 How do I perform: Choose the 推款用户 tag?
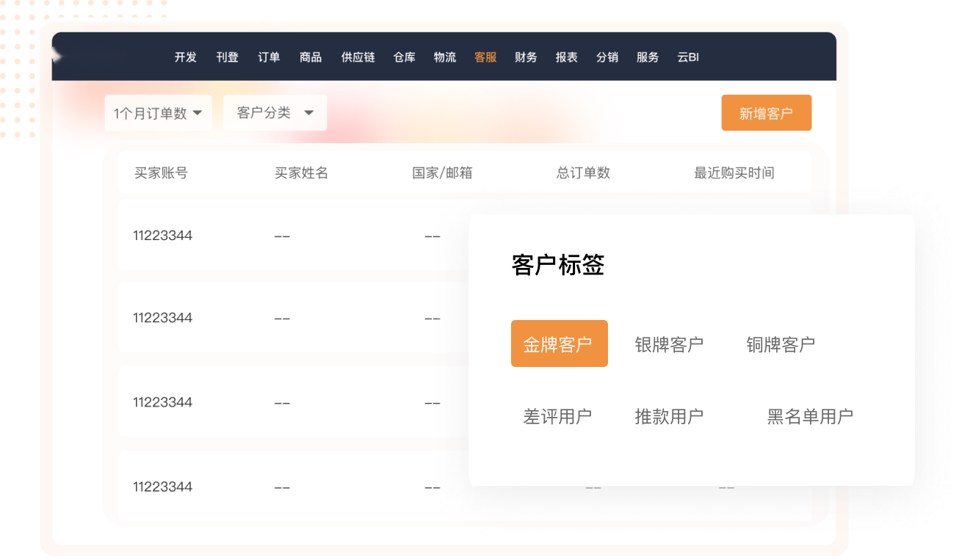(x=668, y=416)
